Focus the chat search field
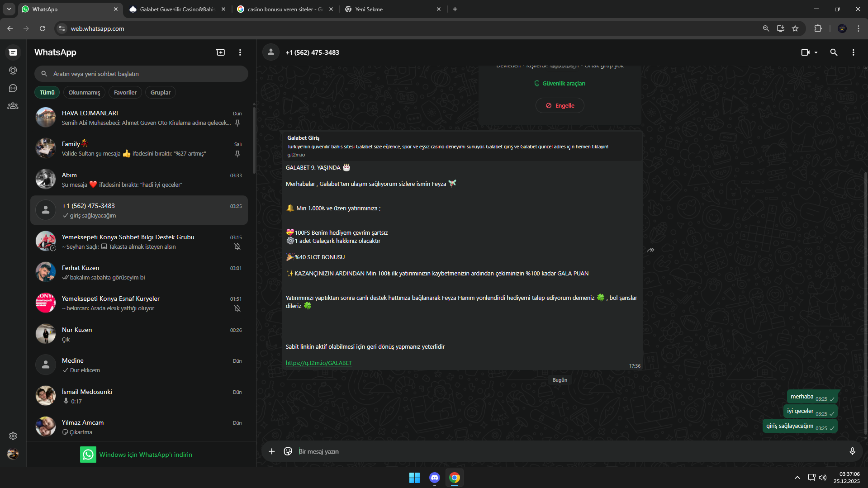Screen dimensions: 868x488 click(141, 74)
